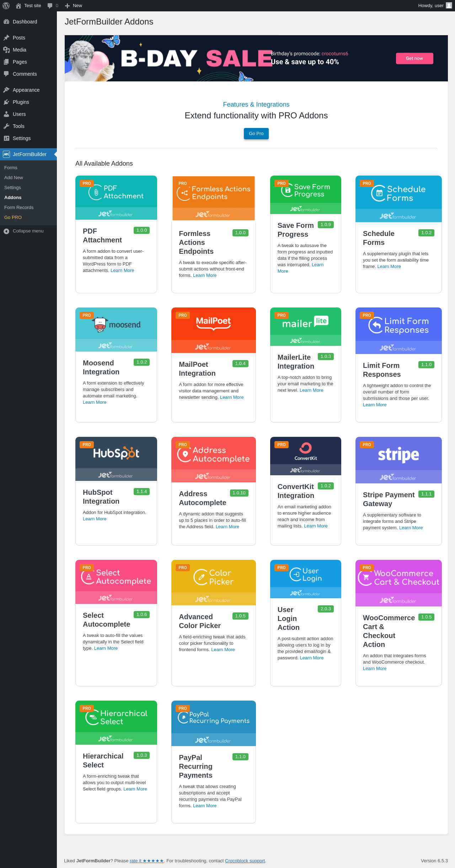Open Learn More for MailPoet Integration
455x868 pixels.
point(232,397)
